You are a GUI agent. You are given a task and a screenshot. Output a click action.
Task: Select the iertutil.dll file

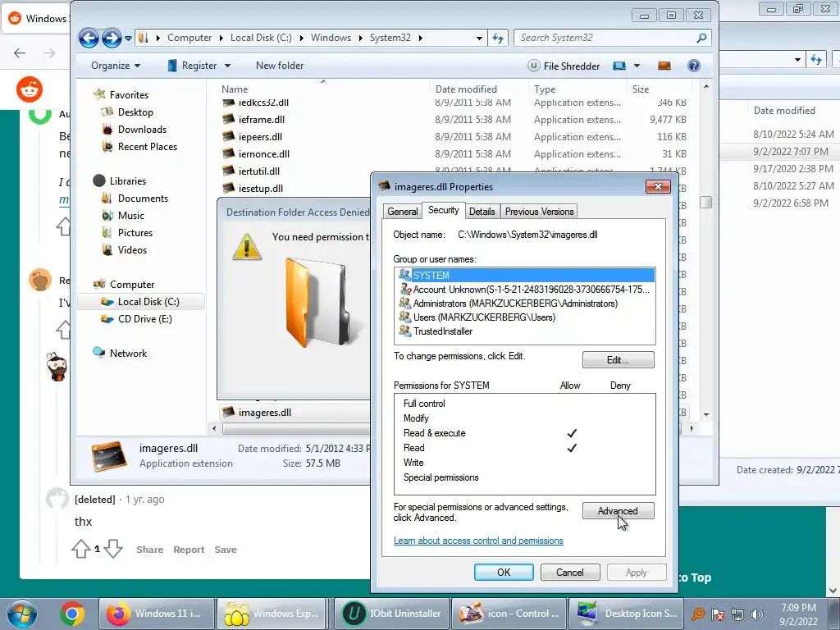[258, 171]
